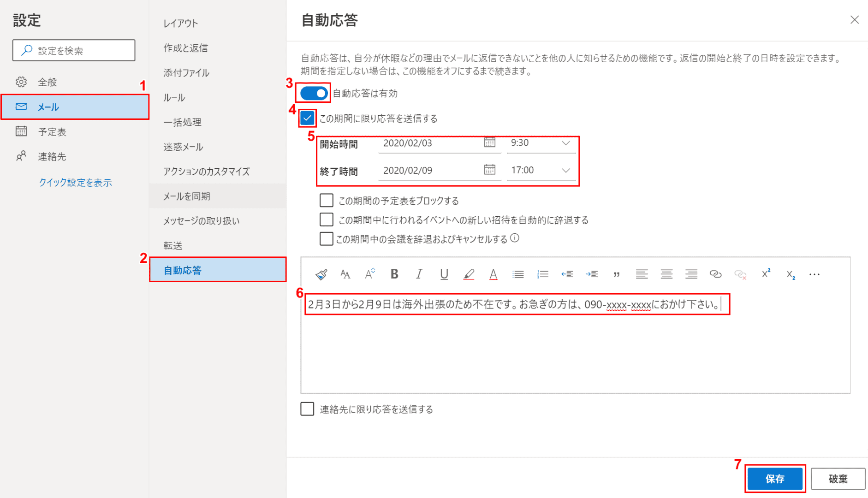Apply quote formatting
The height and width of the screenshot is (498, 868).
pyautogui.click(x=617, y=274)
